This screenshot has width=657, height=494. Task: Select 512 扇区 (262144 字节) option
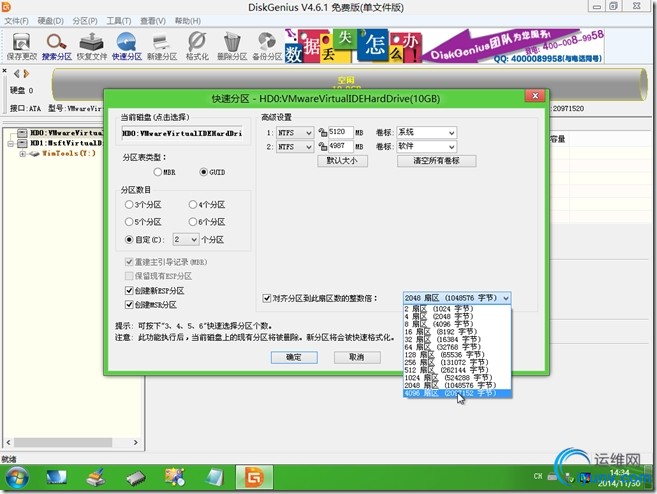[457, 370]
